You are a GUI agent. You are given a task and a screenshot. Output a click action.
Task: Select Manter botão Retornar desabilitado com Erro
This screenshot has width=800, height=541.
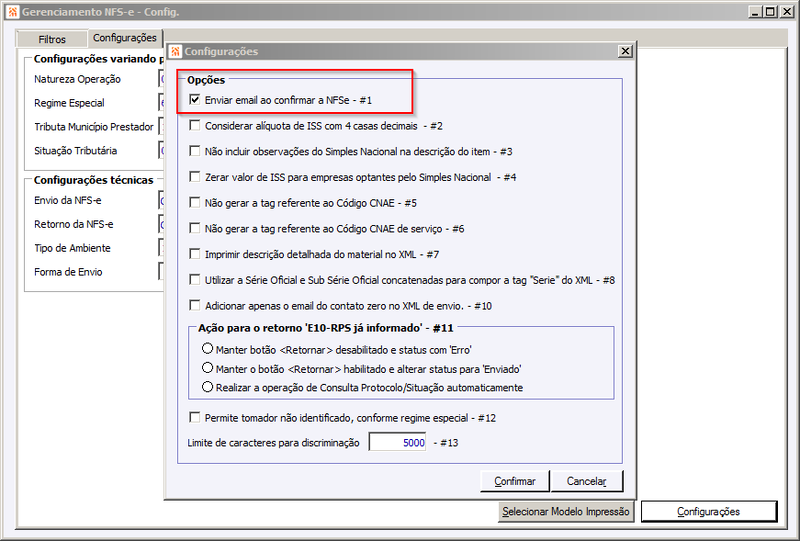click(207, 349)
